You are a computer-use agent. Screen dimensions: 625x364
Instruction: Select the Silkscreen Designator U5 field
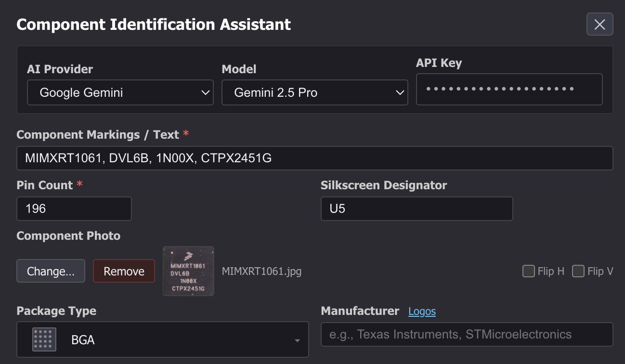click(x=417, y=208)
